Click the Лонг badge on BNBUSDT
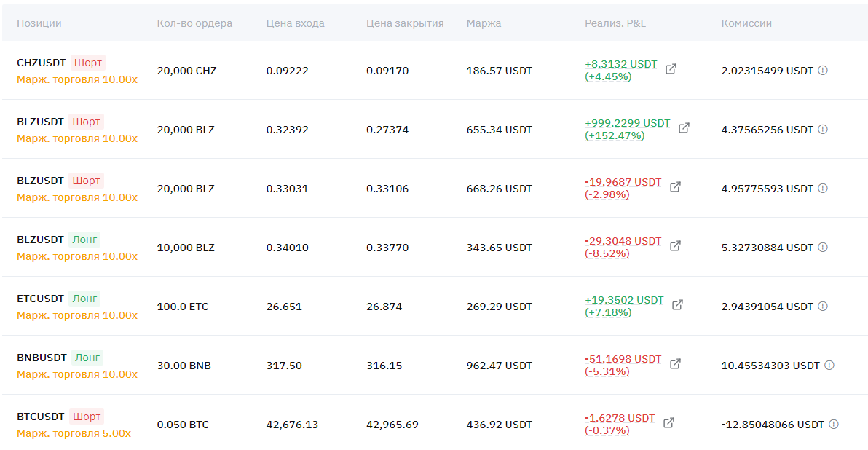The width and height of the screenshot is (868, 450). [87, 358]
